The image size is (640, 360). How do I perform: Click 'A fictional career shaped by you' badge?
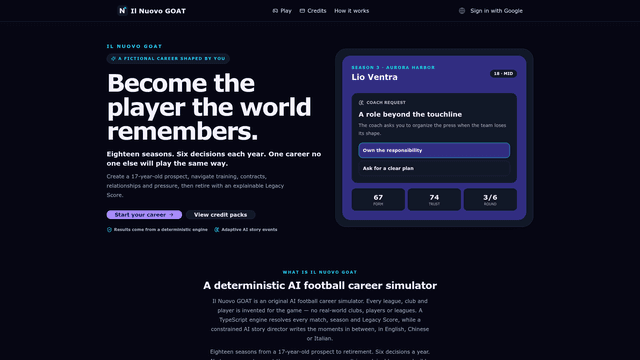(168, 59)
